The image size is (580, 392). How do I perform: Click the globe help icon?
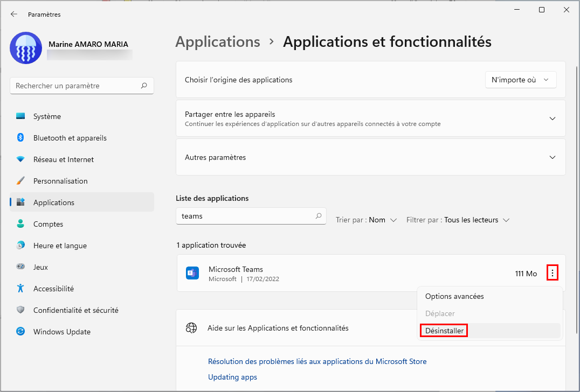[191, 328]
